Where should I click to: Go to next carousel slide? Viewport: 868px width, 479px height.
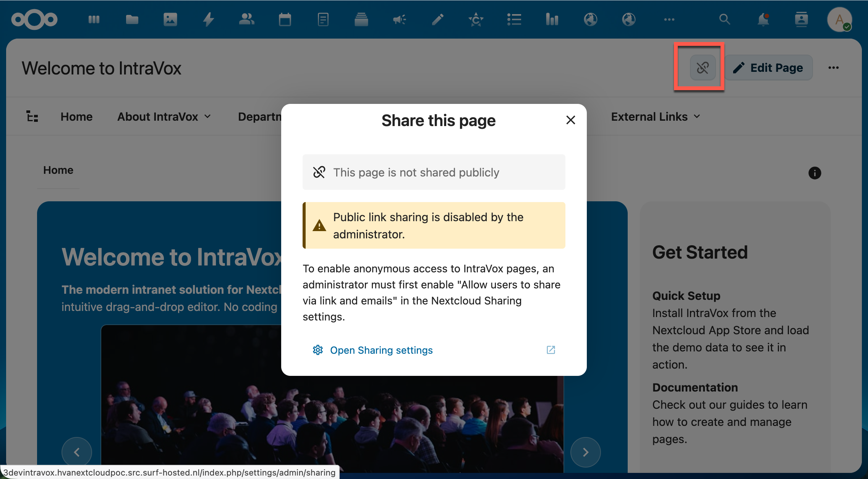point(585,452)
